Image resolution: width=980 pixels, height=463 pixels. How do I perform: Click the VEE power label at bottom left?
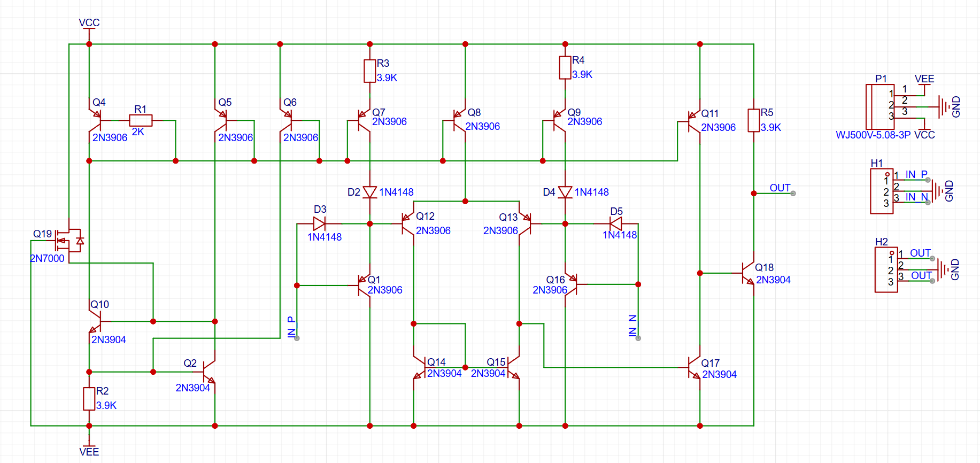[x=89, y=452]
